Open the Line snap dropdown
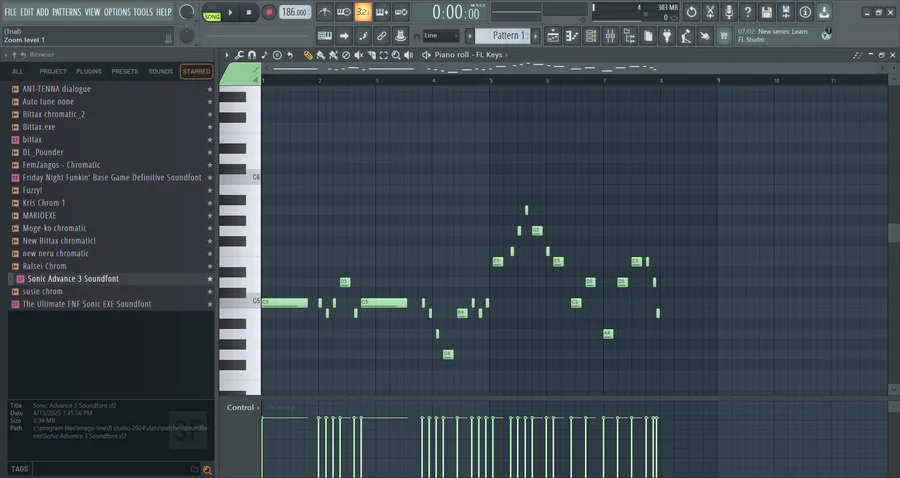Viewport: 900px width, 478px height. click(x=441, y=36)
